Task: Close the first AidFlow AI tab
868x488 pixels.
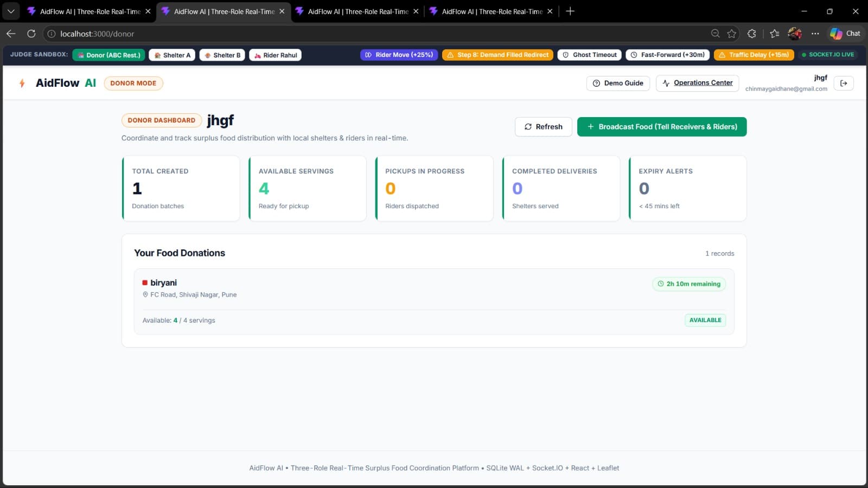Action: click(148, 11)
